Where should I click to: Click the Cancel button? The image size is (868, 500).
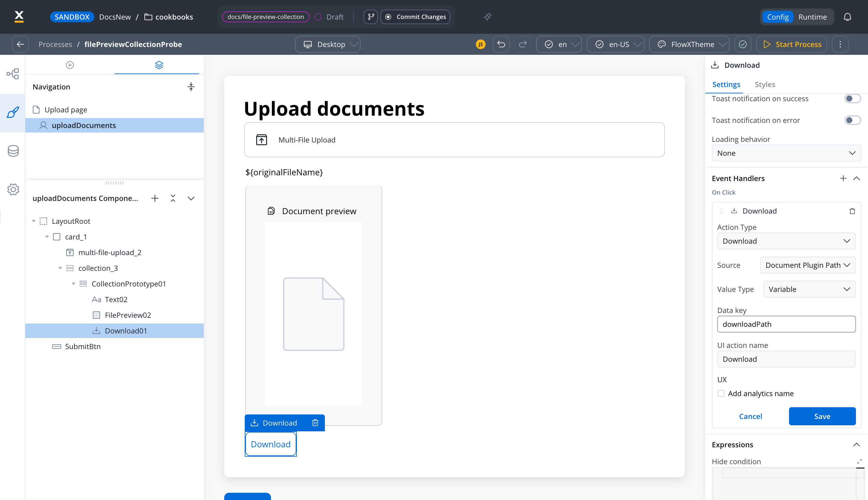click(750, 416)
